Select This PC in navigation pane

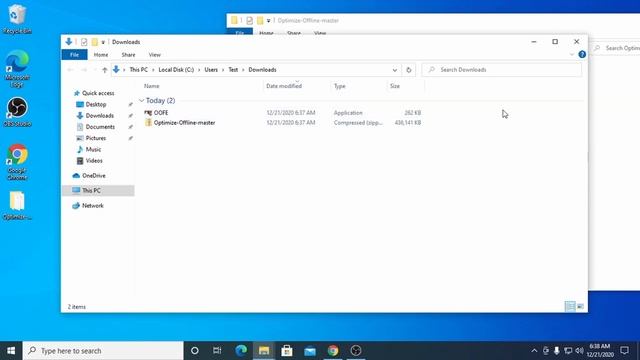click(x=98, y=191)
